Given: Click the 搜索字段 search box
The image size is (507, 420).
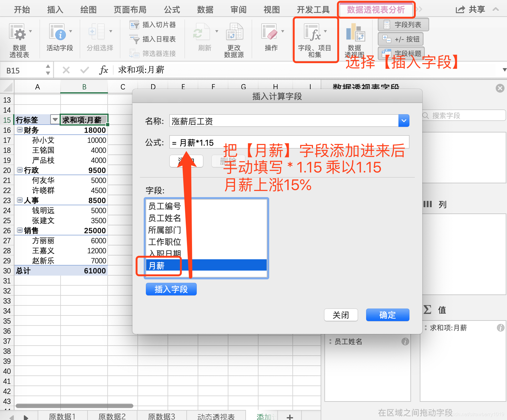Looking at the screenshot, I should point(464,116).
